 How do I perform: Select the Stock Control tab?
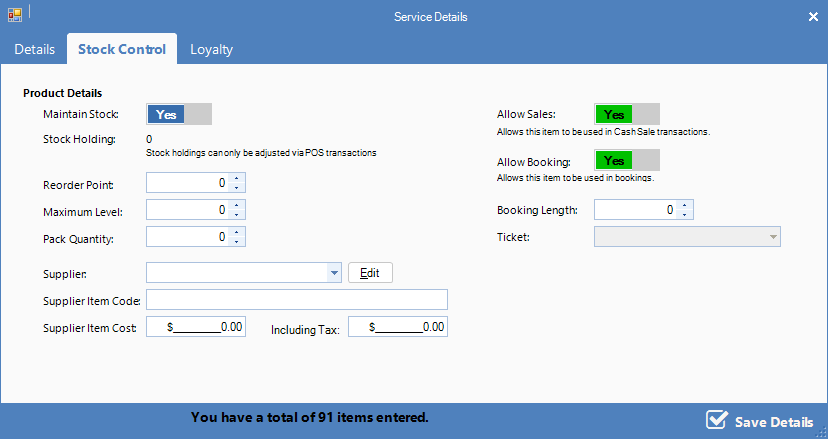[x=122, y=49]
